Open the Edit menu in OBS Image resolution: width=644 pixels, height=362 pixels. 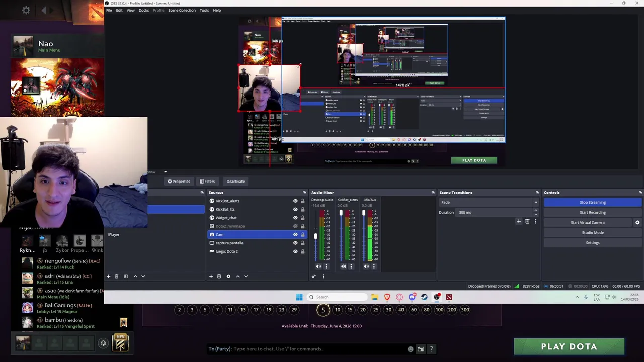pos(119,10)
